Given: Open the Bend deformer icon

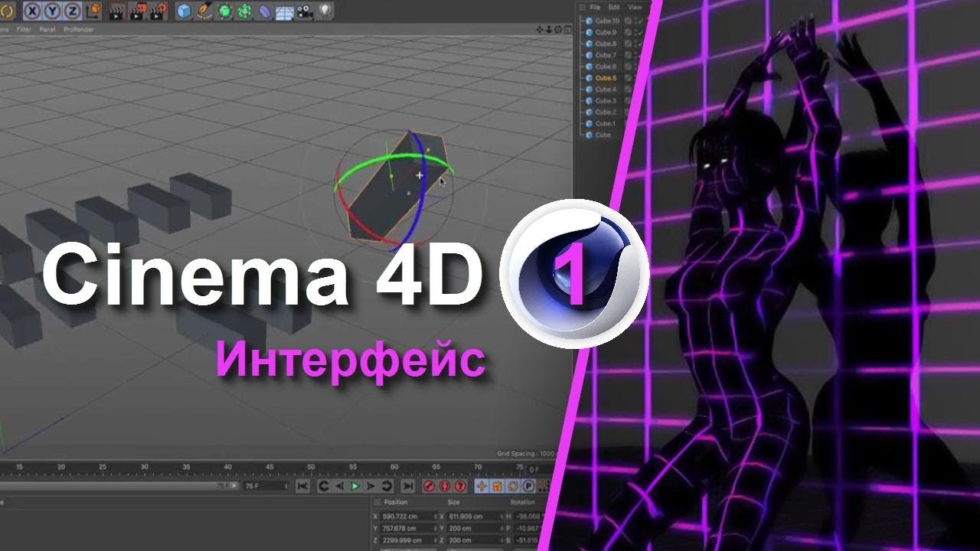Looking at the screenshot, I should 265,11.
